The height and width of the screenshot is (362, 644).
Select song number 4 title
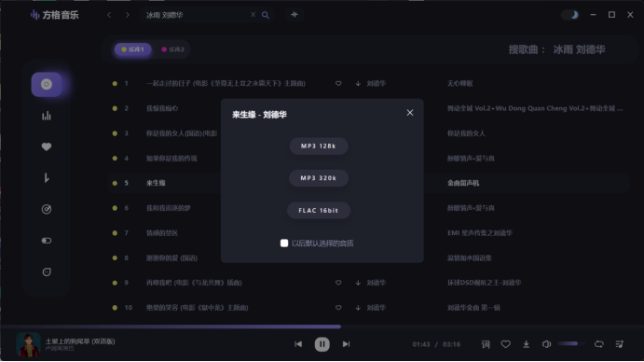[171, 159]
